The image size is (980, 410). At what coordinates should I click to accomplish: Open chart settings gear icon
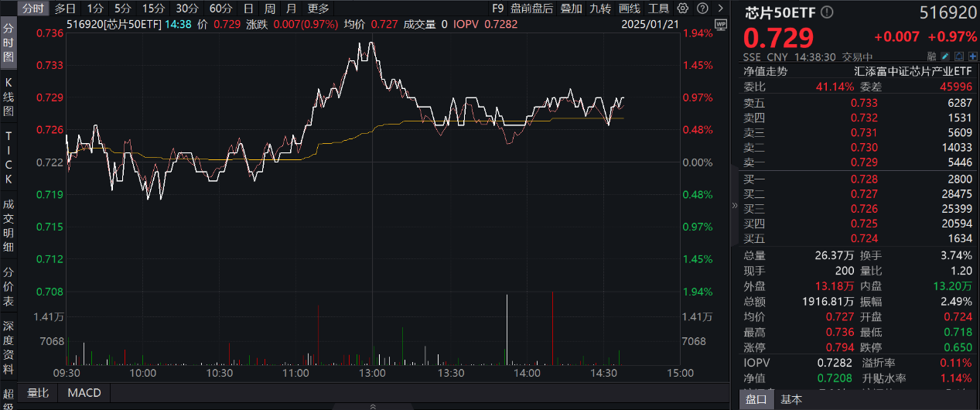[681, 9]
